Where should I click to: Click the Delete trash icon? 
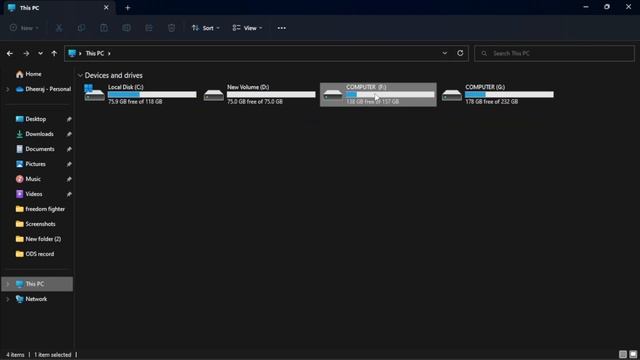pos(171,28)
